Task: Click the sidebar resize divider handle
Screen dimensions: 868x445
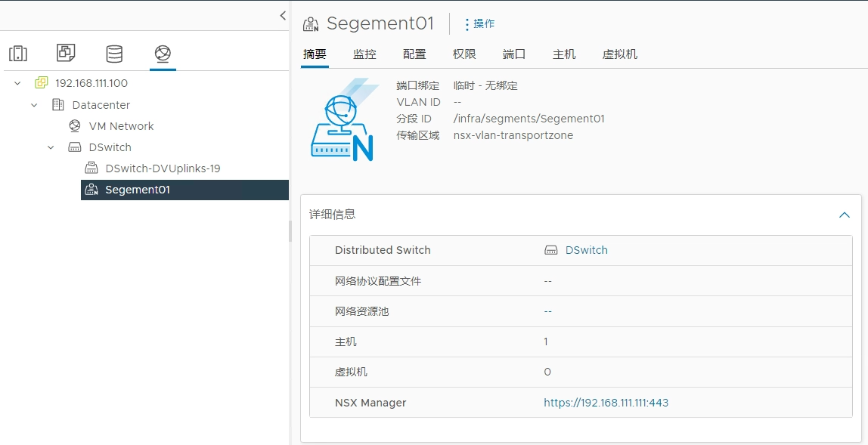Action: pyautogui.click(x=290, y=231)
